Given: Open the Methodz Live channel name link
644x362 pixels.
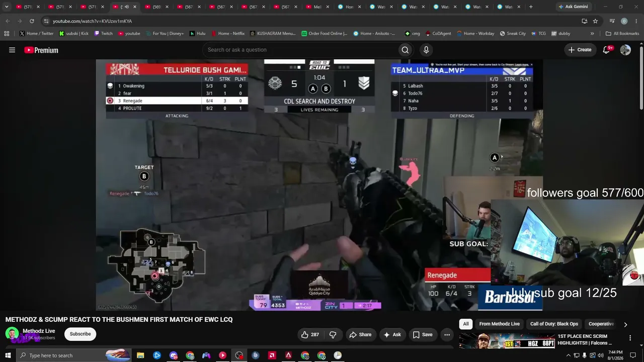Looking at the screenshot, I should [x=39, y=331].
